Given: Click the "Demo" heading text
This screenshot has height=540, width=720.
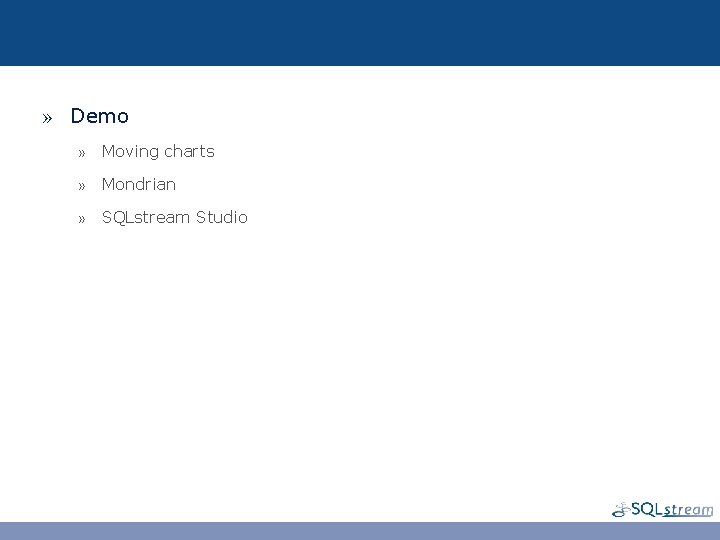Looking at the screenshot, I should point(99,116).
